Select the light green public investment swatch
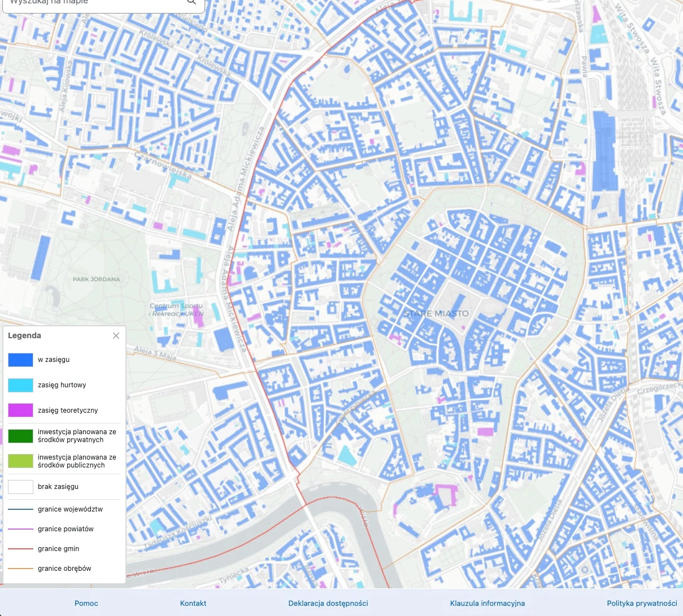 [x=20, y=461]
